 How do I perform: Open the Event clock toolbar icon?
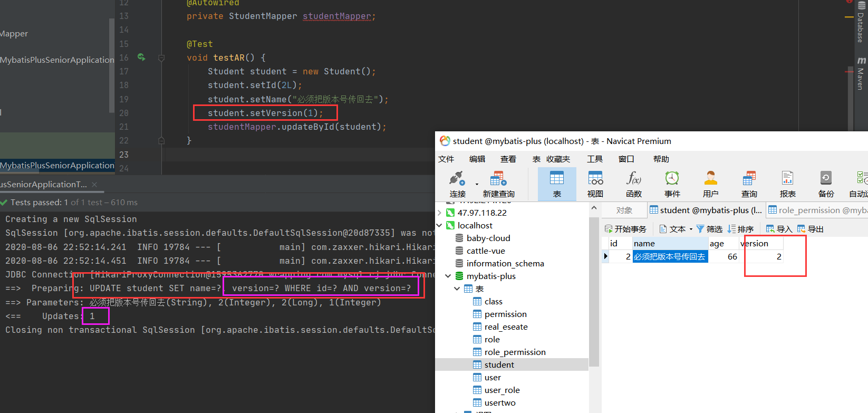point(672,184)
